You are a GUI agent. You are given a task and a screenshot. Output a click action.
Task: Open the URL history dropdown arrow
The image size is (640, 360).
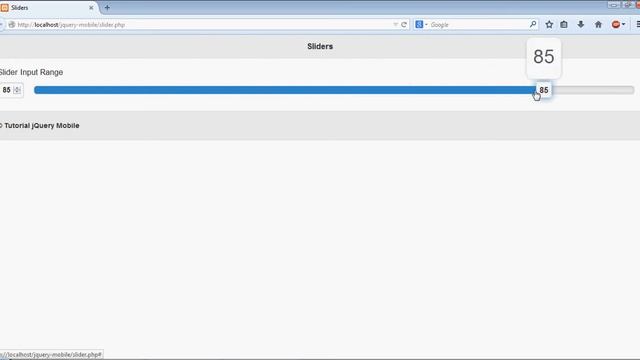pyautogui.click(x=395, y=24)
